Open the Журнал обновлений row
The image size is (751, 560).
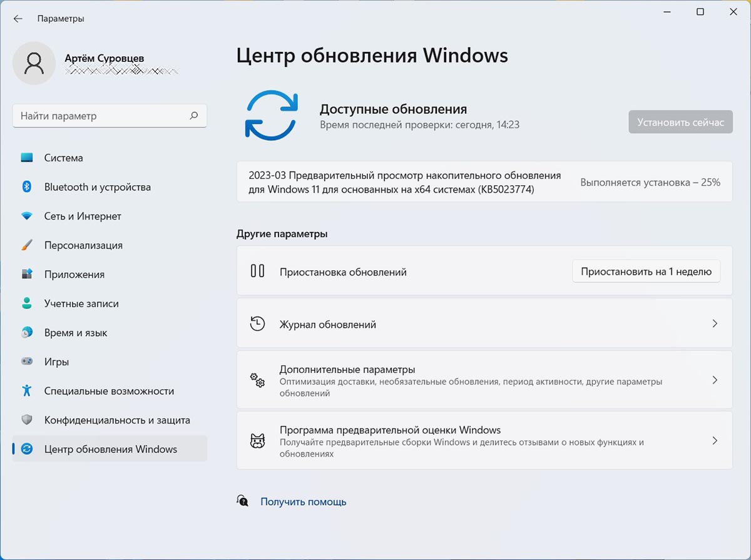tap(484, 323)
